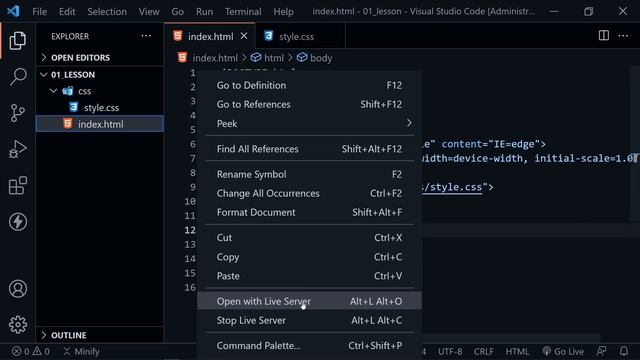Open the feedback icon in status bar
The width and height of the screenshot is (640, 360).
pyautogui.click(x=601, y=351)
